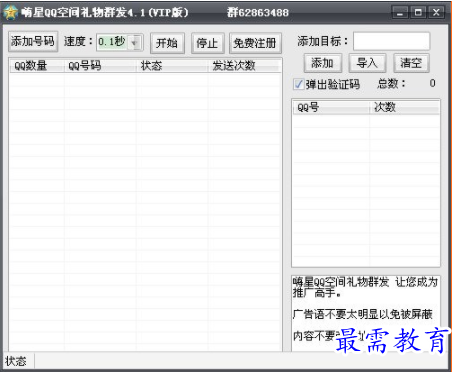Click the QQ数量 column header
Image resolution: width=457 pixels, height=372 pixels.
coord(37,66)
